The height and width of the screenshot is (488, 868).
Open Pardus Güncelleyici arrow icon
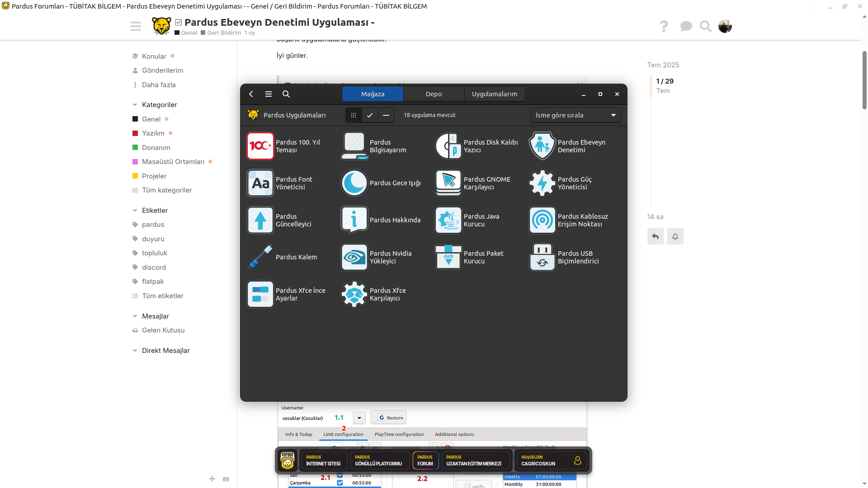(260, 220)
